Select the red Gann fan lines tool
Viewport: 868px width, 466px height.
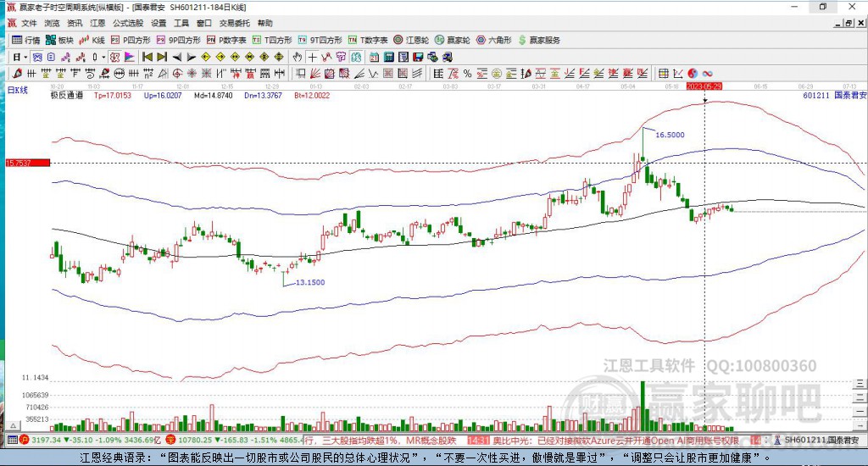[314, 73]
